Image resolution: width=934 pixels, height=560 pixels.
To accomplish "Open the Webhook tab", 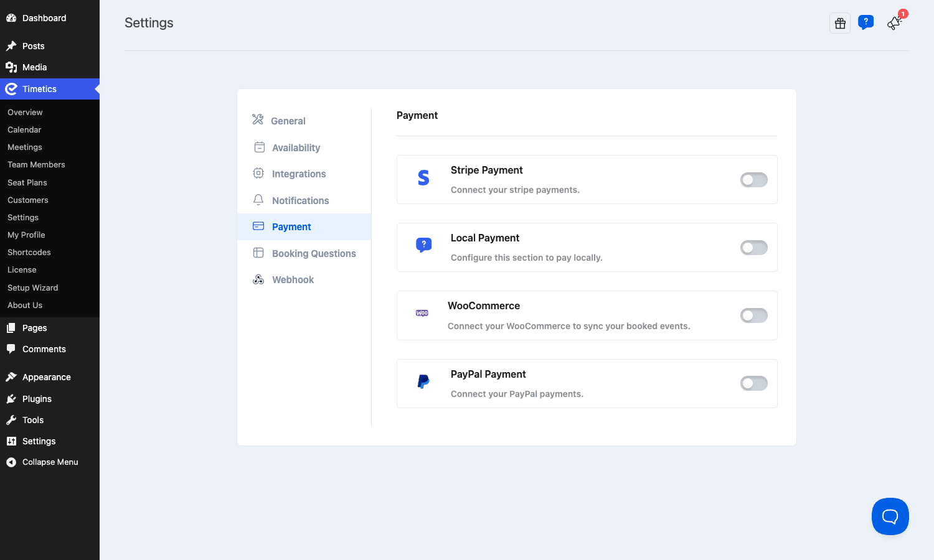I will pyautogui.click(x=304, y=279).
